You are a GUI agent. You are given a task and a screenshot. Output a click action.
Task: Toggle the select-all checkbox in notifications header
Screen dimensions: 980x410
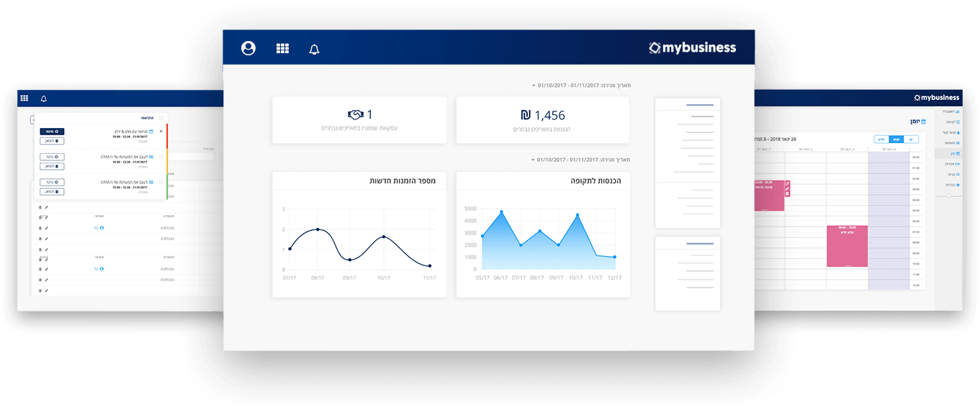[161, 118]
